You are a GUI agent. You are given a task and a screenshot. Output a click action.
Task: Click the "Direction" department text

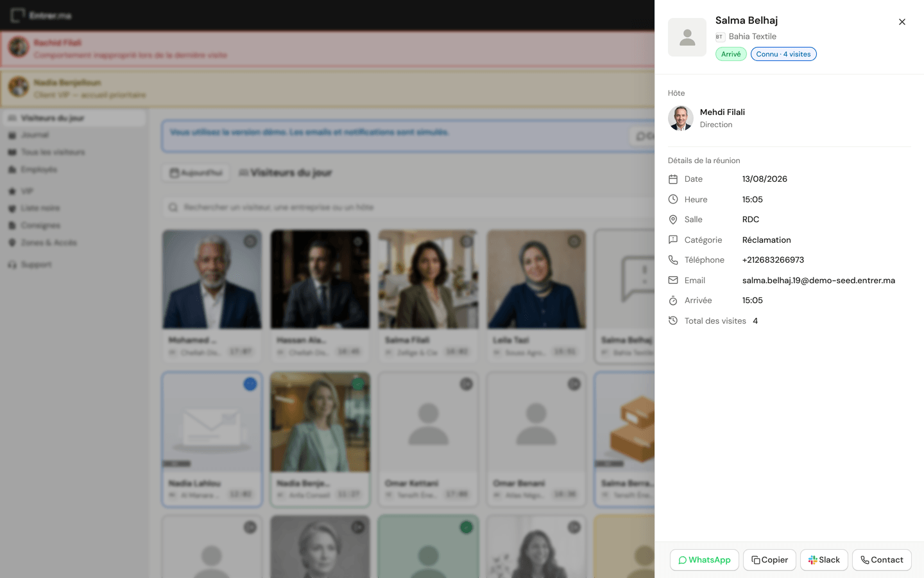pyautogui.click(x=716, y=125)
